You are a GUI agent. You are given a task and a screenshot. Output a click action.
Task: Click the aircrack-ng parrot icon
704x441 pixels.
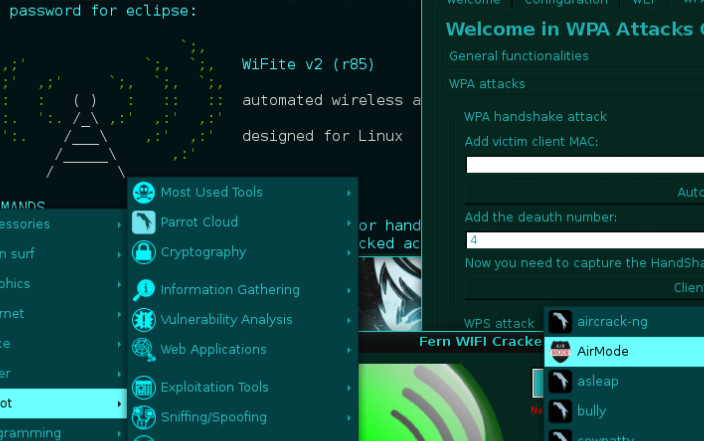pyautogui.click(x=560, y=322)
